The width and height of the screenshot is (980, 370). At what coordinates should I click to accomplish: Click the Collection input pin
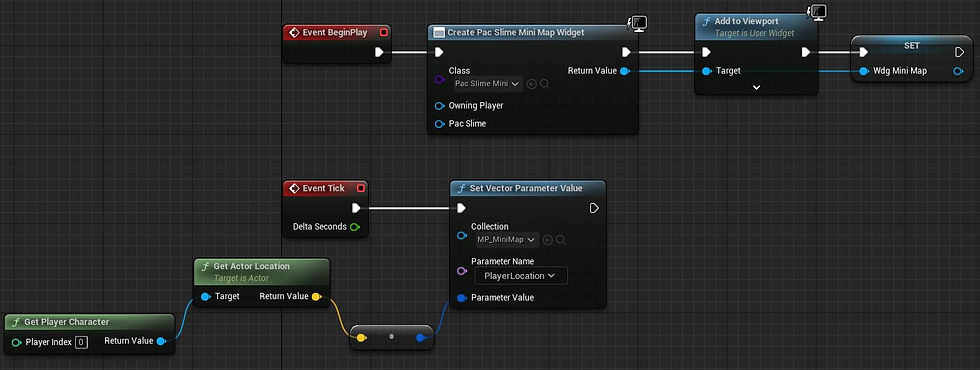462,236
